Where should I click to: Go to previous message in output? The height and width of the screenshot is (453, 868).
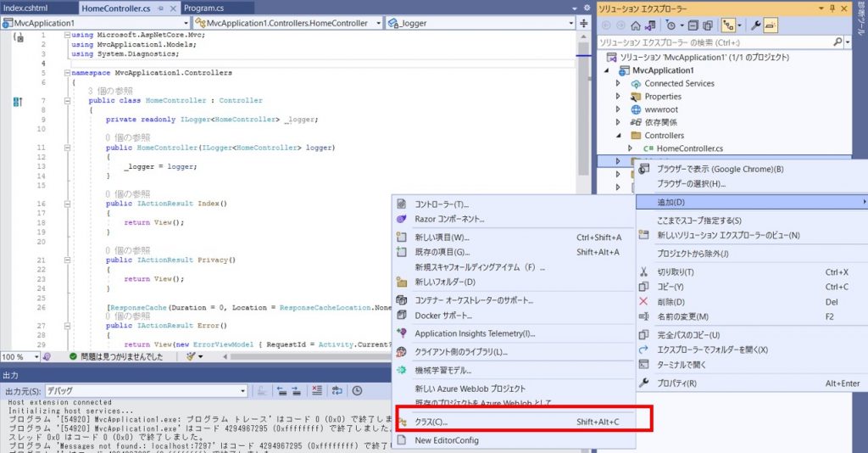pyautogui.click(x=281, y=391)
